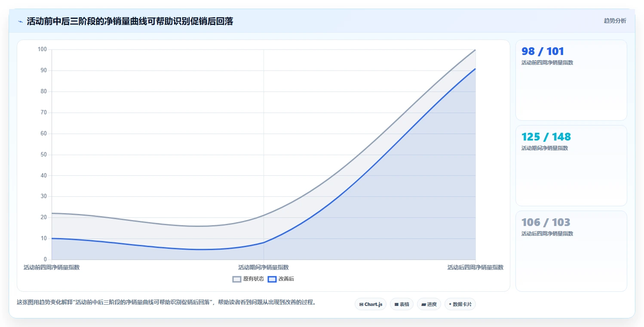The width and height of the screenshot is (644, 327).
Task: Click the chart title heading text
Action: click(x=130, y=21)
